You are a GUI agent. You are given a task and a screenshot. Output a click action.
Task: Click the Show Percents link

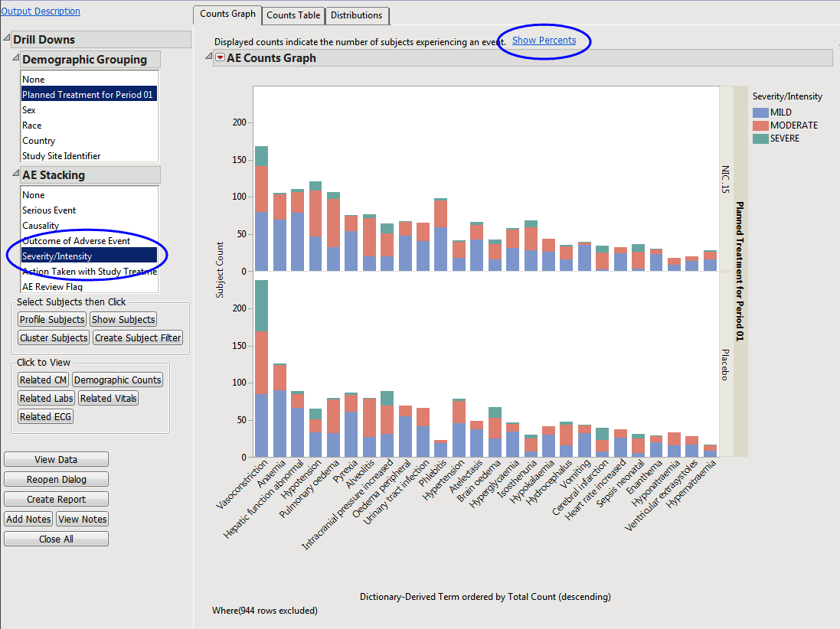544,41
